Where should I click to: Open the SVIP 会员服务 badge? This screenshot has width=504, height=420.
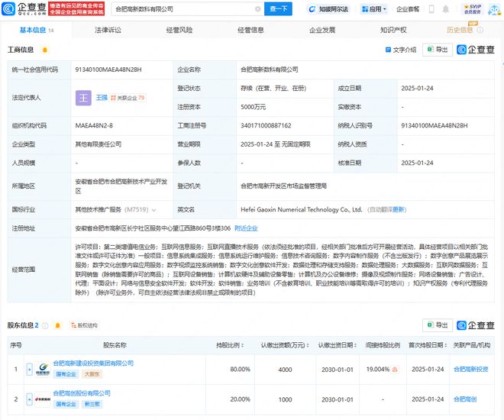point(472,9)
